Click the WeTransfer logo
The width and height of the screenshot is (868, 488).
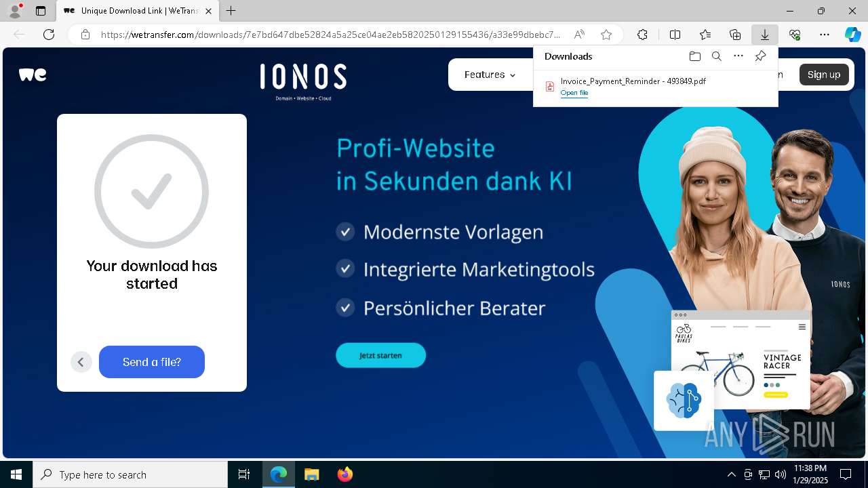pyautogui.click(x=33, y=75)
